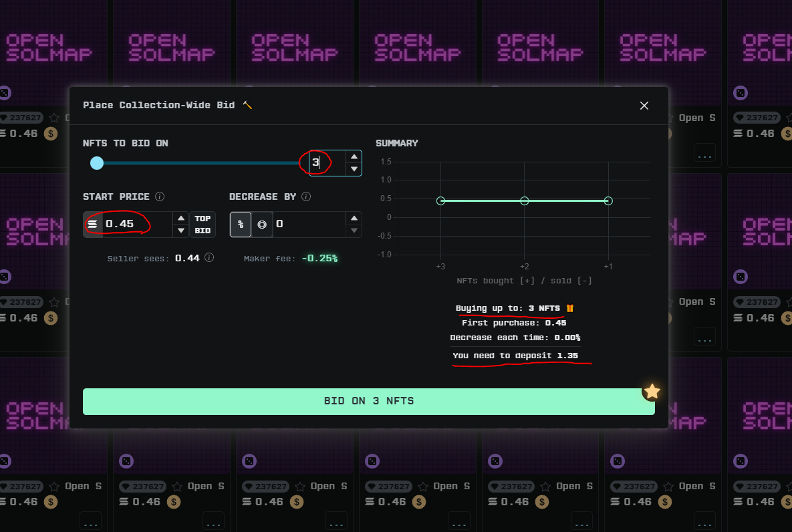The width and height of the screenshot is (792, 532).
Task: Click the Decrease By field showing 0
Action: click(309, 224)
